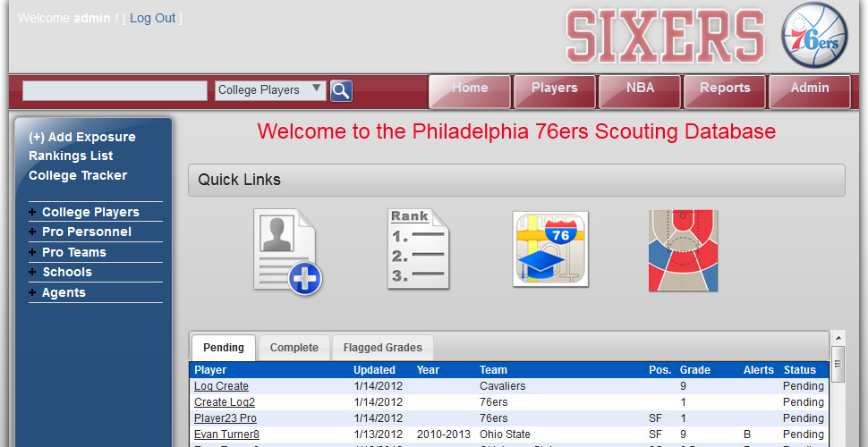Click the Updated column header
Screen dimensions: 868x447
pos(374,370)
